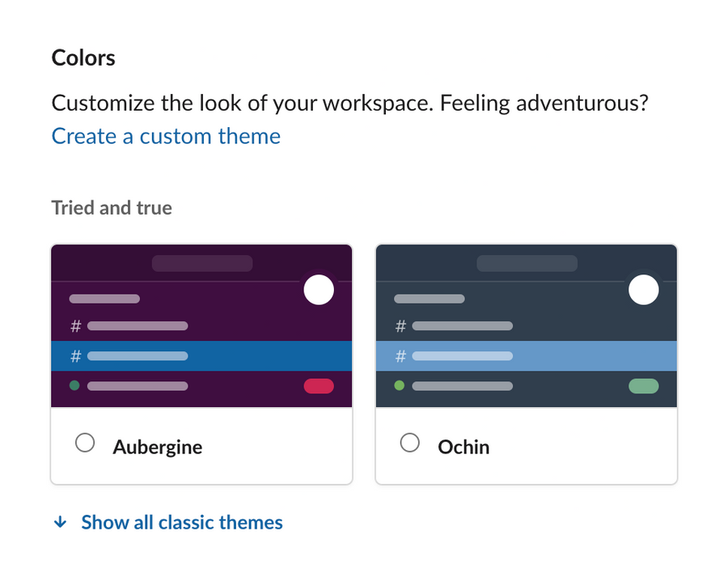Click the Aubergine theme preview thumbnail

(201, 324)
